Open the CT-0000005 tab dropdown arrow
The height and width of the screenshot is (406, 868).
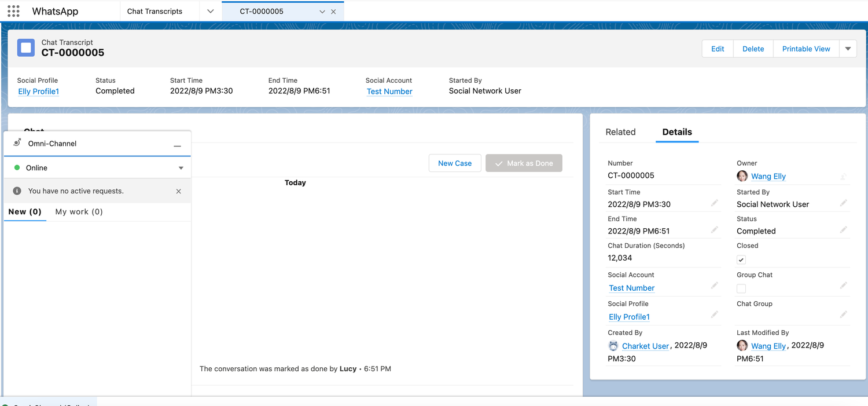point(322,12)
